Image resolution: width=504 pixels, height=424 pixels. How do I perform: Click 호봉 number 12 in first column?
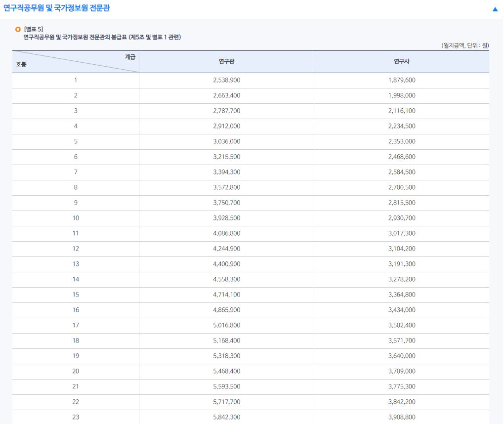[x=76, y=249]
